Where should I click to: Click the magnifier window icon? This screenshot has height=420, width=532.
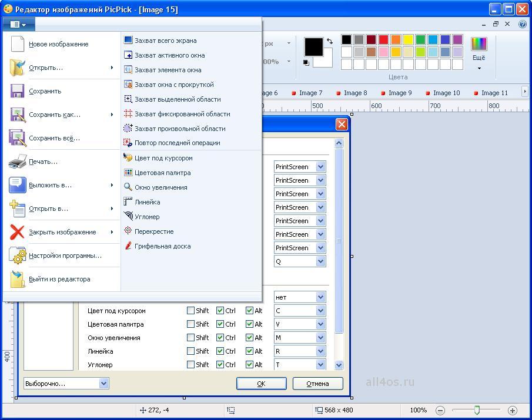click(x=128, y=187)
